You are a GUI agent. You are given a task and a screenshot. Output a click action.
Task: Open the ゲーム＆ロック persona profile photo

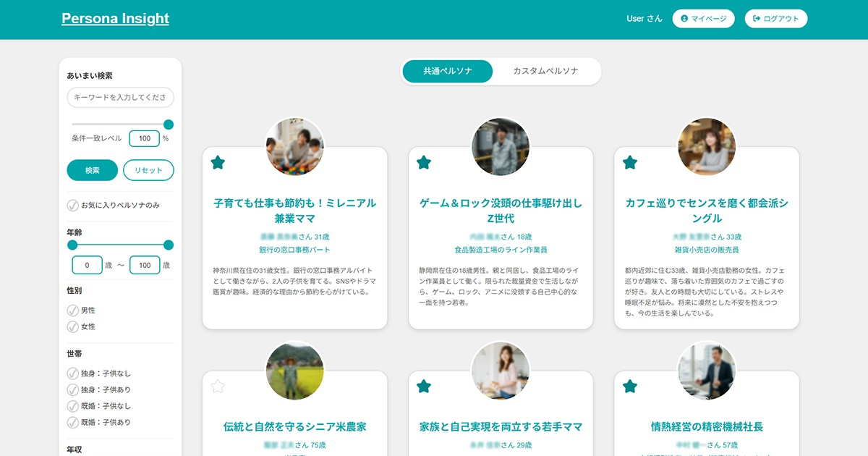501,147
